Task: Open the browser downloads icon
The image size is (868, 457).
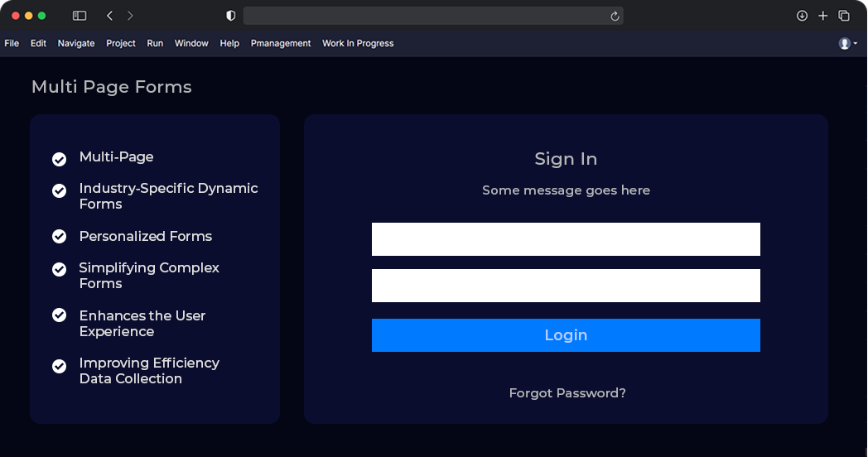Action: tap(802, 16)
